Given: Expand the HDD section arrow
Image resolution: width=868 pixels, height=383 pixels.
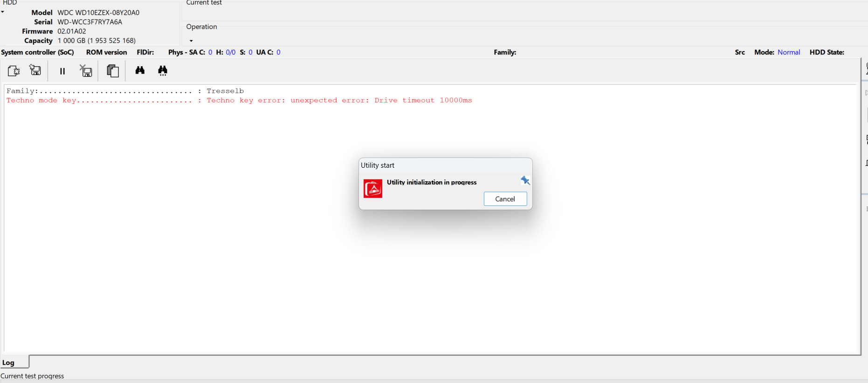Looking at the screenshot, I should click(2, 12).
